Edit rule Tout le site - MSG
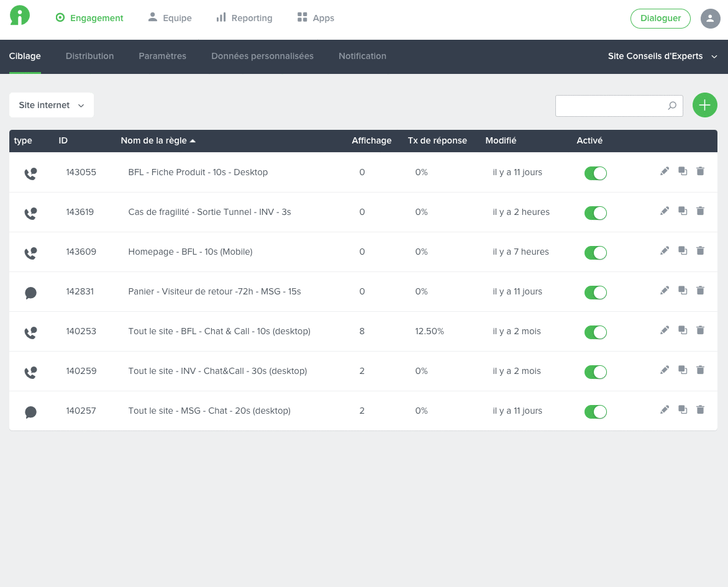 [665, 409]
